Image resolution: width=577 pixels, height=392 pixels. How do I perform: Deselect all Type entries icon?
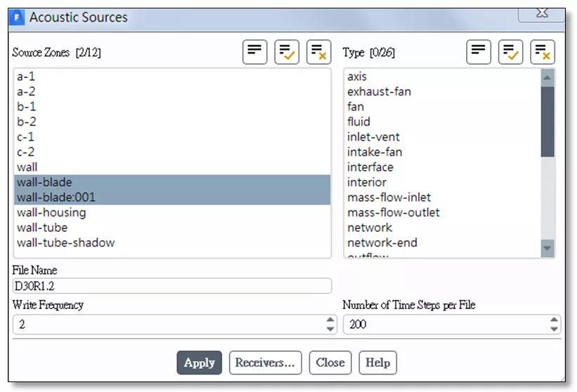543,52
